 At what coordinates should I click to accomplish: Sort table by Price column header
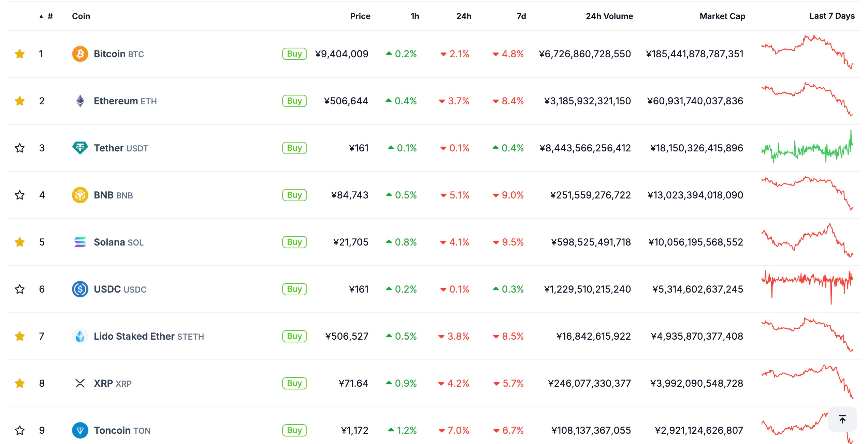click(x=360, y=16)
